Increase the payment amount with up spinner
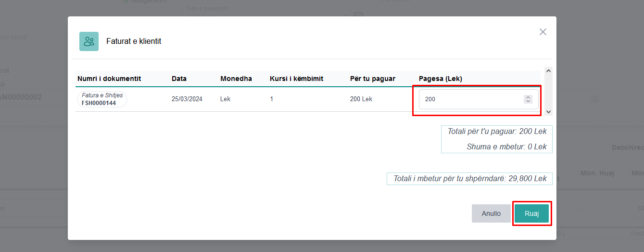This screenshot has height=252, width=644. click(528, 97)
